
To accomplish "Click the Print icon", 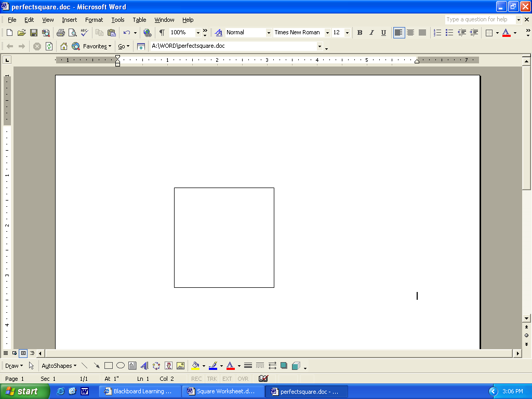I will coord(61,33).
